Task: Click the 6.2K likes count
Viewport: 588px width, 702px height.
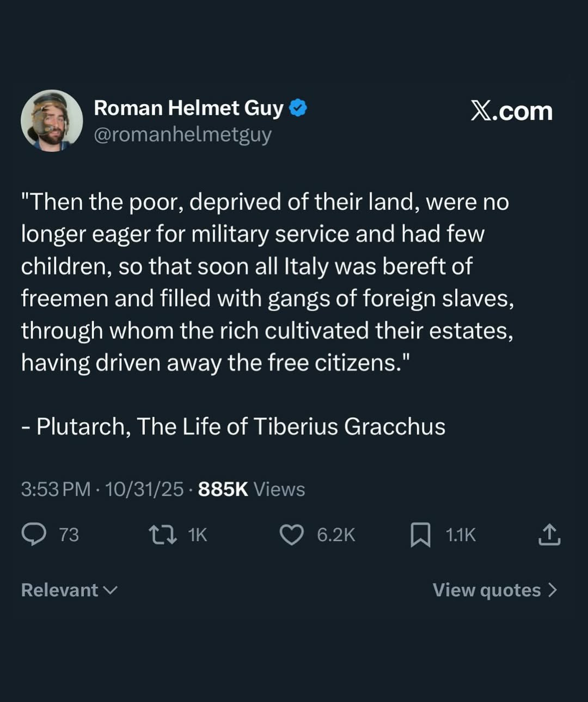Action: tap(336, 535)
